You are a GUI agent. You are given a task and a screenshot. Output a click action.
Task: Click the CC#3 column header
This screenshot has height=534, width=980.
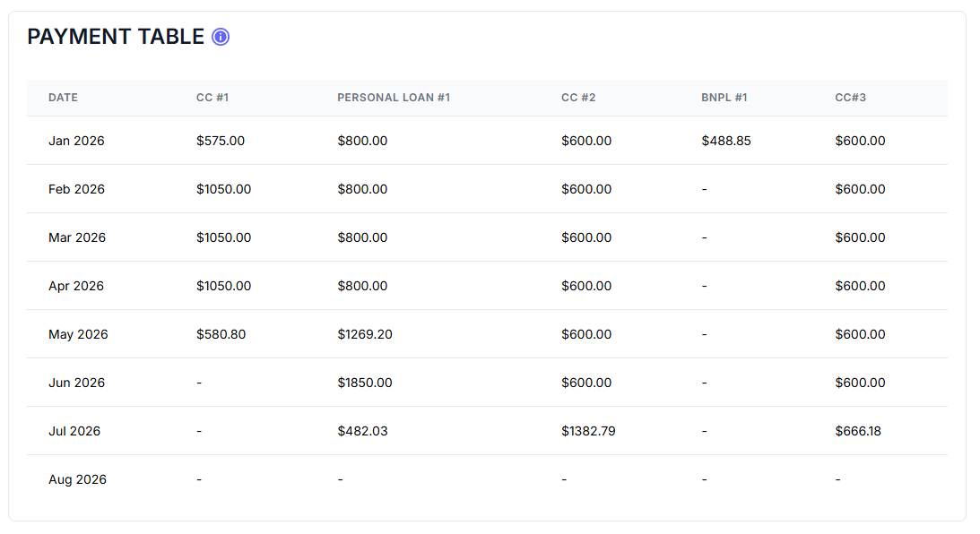pos(850,98)
